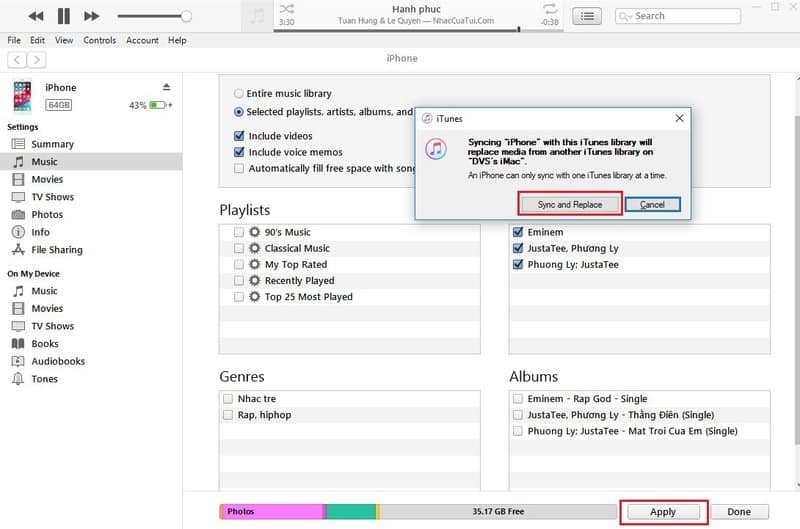Click the repeat icon in the now playing bar
Viewport: 800px width, 529px height.
tap(549, 9)
